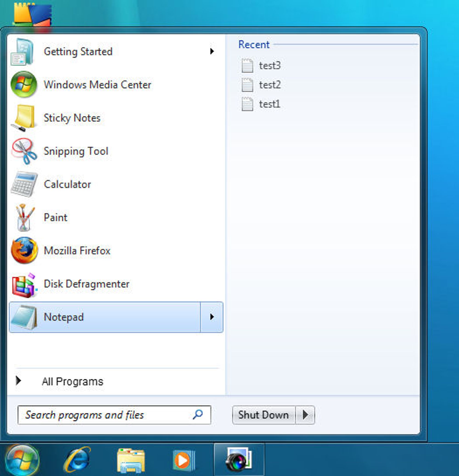Open the Shut Down options arrow

click(x=305, y=415)
